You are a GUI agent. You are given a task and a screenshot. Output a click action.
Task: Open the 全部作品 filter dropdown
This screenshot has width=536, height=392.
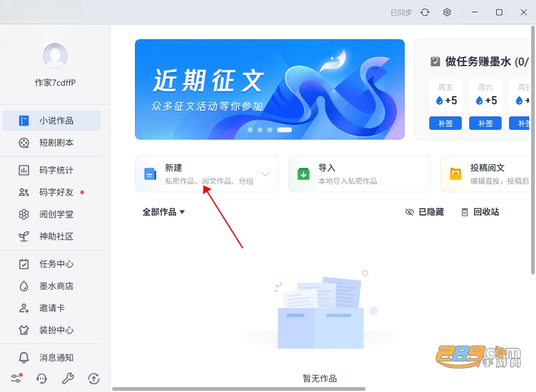pos(163,212)
